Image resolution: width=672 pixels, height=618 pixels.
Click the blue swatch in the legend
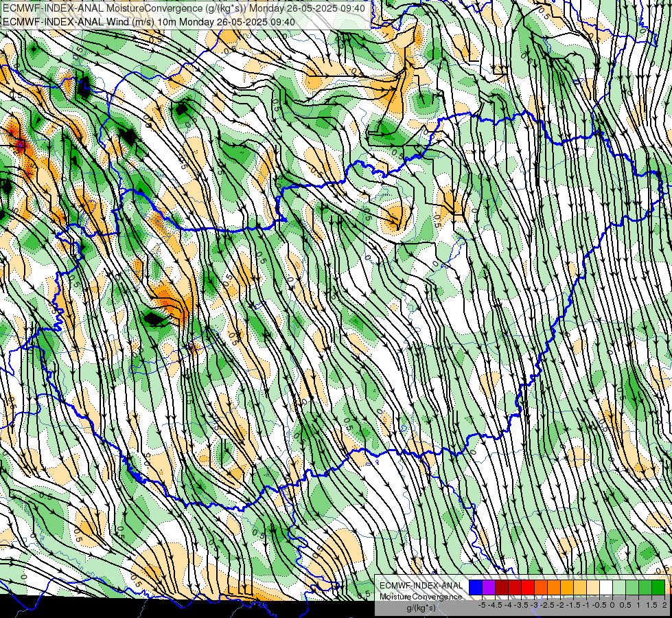[475, 587]
